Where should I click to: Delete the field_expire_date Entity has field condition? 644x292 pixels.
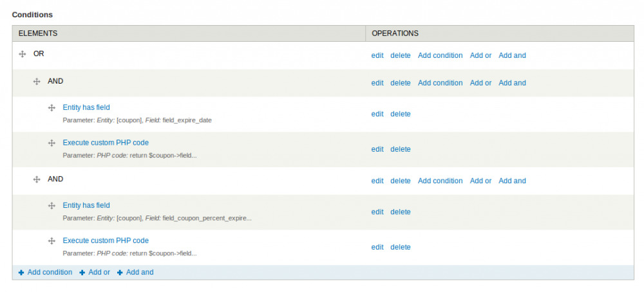400,114
